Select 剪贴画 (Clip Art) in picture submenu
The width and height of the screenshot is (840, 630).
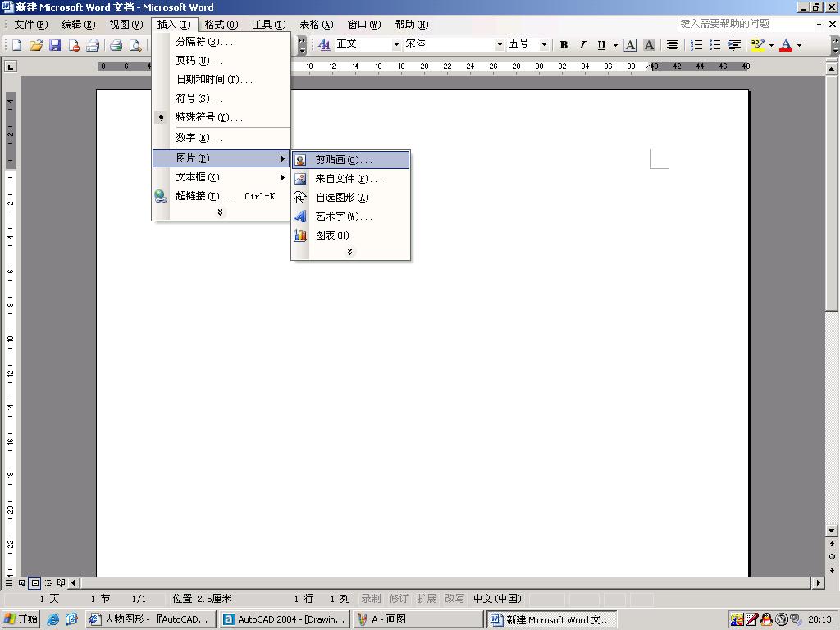351,160
